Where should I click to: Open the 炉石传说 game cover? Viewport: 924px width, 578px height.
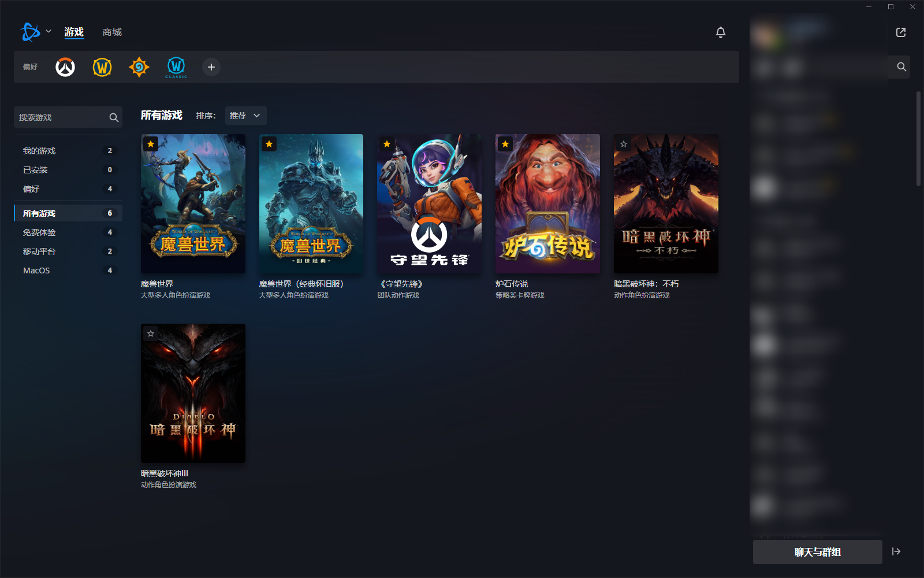(x=547, y=203)
